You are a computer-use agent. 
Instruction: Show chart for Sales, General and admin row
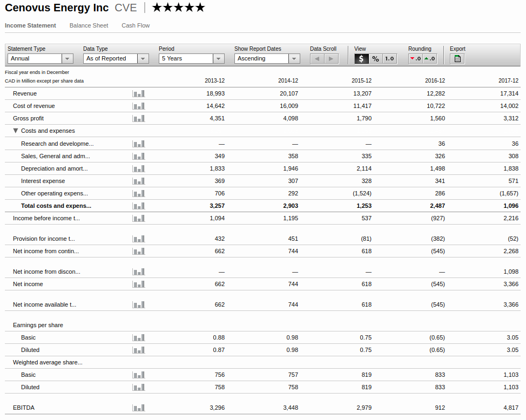coord(139,157)
